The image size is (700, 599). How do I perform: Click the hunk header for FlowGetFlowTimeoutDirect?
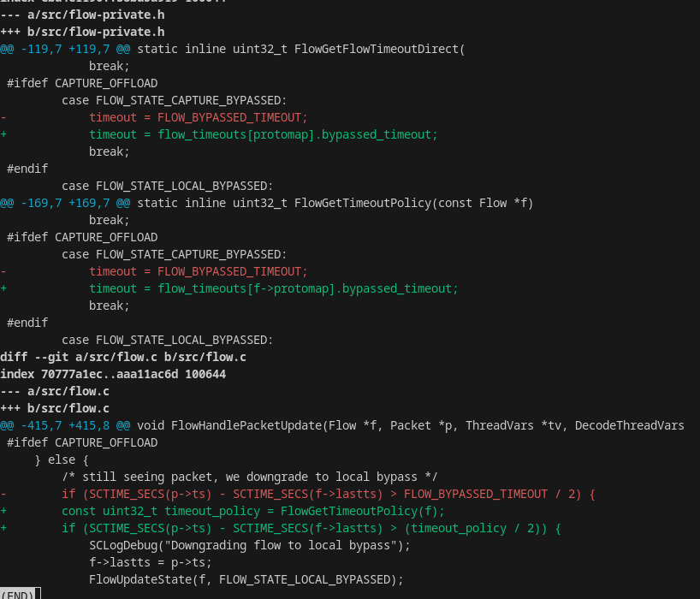233,49
